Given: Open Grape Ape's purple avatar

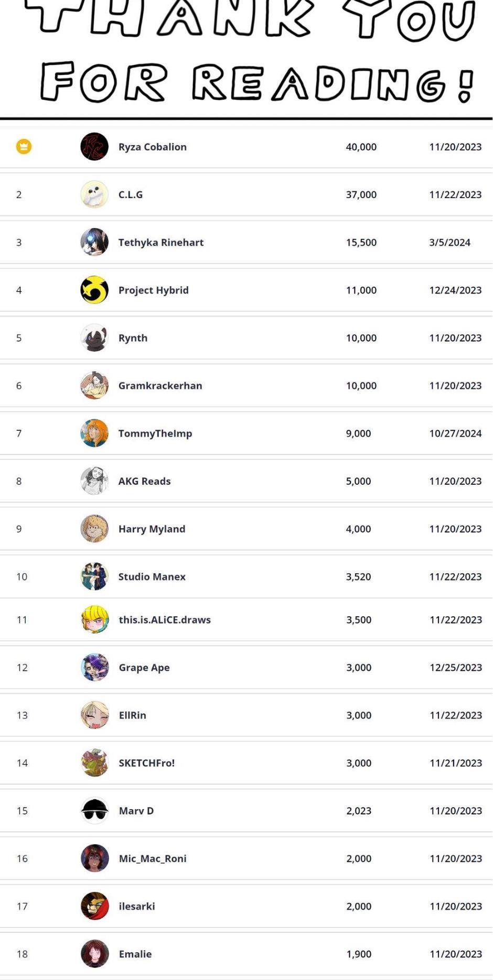Looking at the screenshot, I should pyautogui.click(x=95, y=667).
